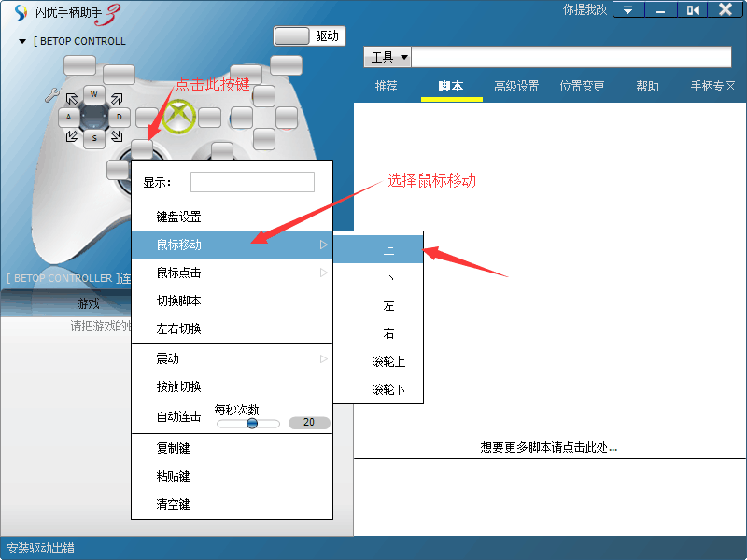Select 自动连击 menu entry
The height and width of the screenshot is (560, 747).
point(178,416)
